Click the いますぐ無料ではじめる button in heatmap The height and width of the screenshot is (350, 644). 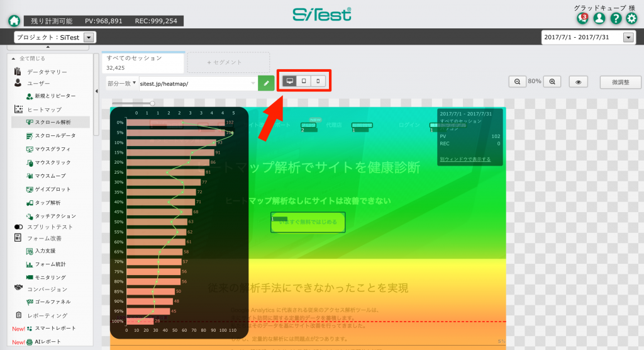(308, 222)
